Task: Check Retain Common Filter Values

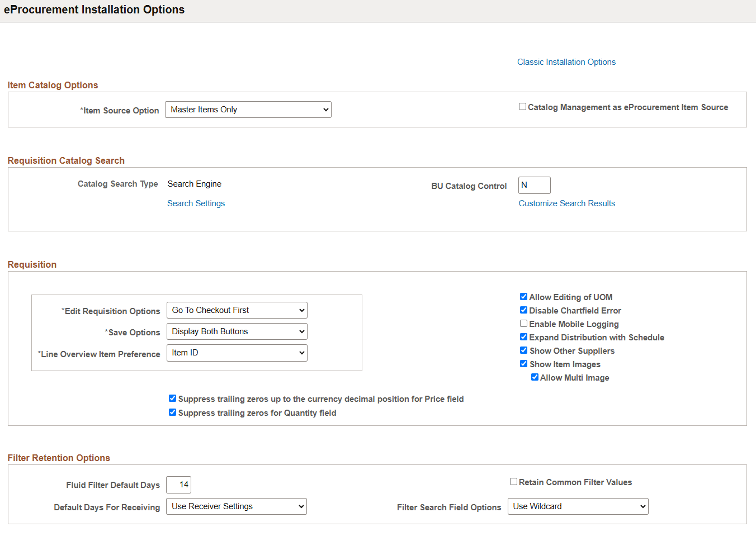Action: point(513,482)
